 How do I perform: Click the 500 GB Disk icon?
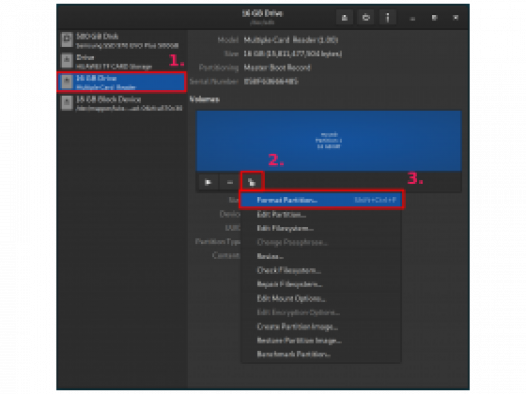pyautogui.click(x=67, y=40)
